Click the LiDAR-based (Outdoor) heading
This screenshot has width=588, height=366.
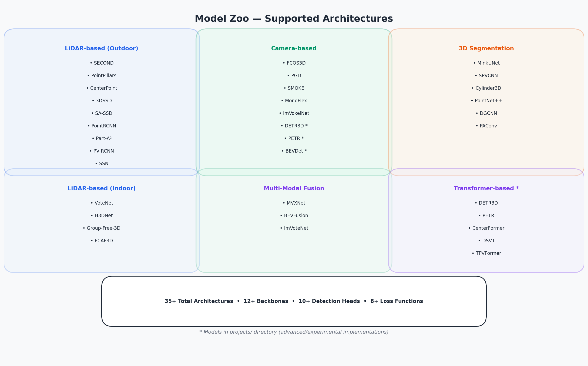(101, 49)
